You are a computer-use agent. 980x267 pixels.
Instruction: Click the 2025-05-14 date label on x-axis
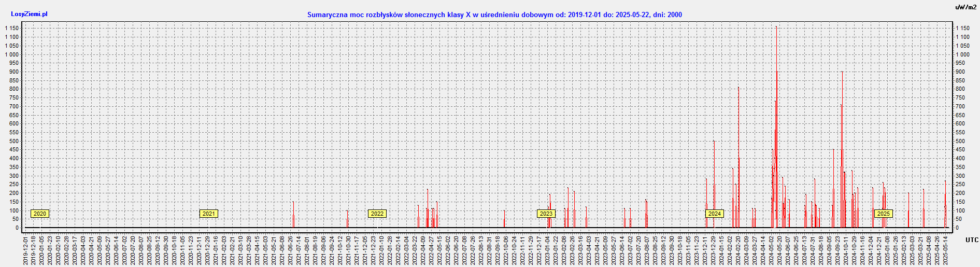[x=945, y=250]
